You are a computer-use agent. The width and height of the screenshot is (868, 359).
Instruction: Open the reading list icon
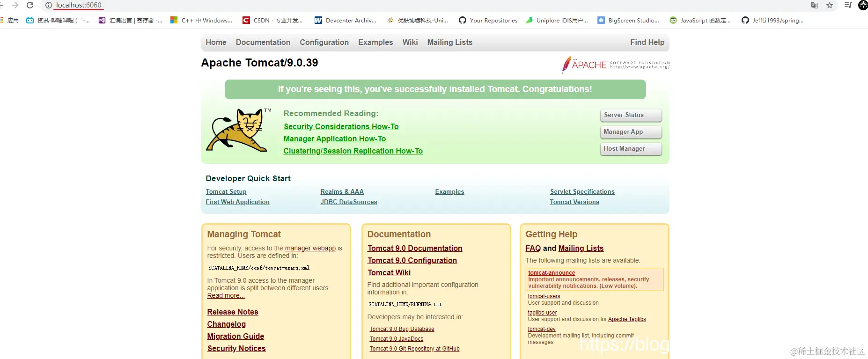[x=848, y=5]
